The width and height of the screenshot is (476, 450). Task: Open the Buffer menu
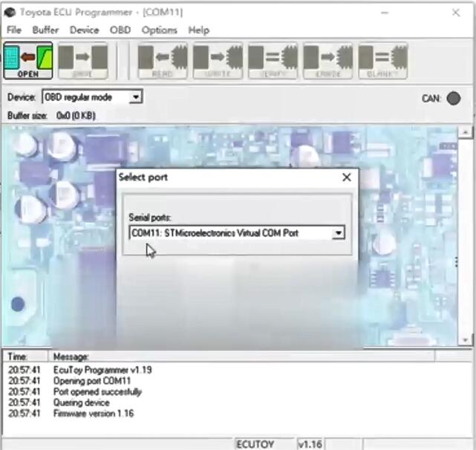point(45,30)
